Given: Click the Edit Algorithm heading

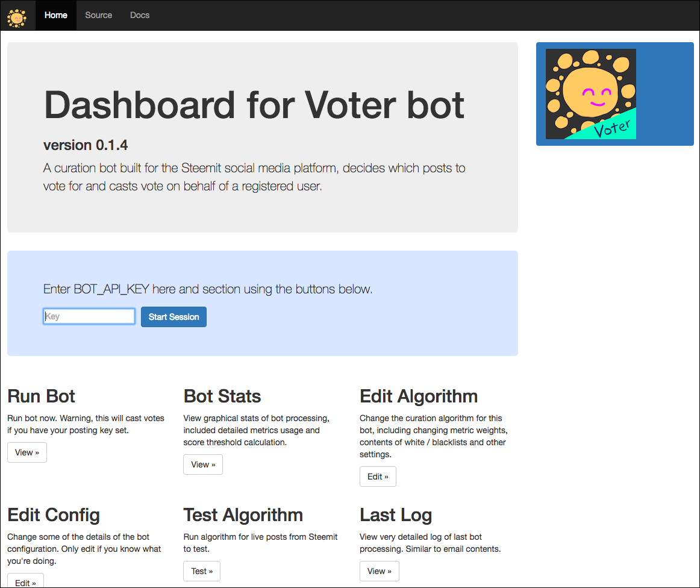Looking at the screenshot, I should (x=419, y=396).
